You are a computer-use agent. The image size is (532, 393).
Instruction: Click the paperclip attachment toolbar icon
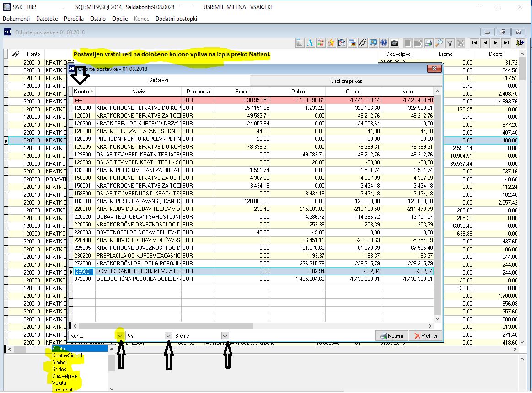pyautogui.click(x=363, y=43)
